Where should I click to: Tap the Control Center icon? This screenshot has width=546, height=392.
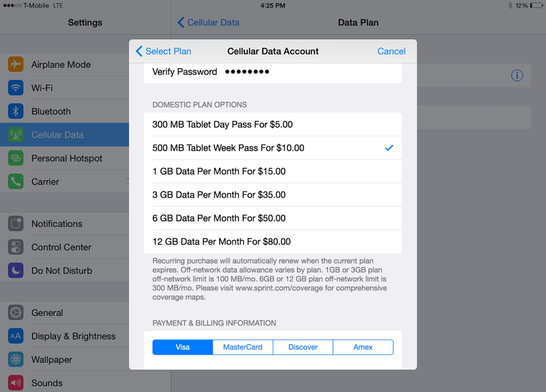point(16,247)
